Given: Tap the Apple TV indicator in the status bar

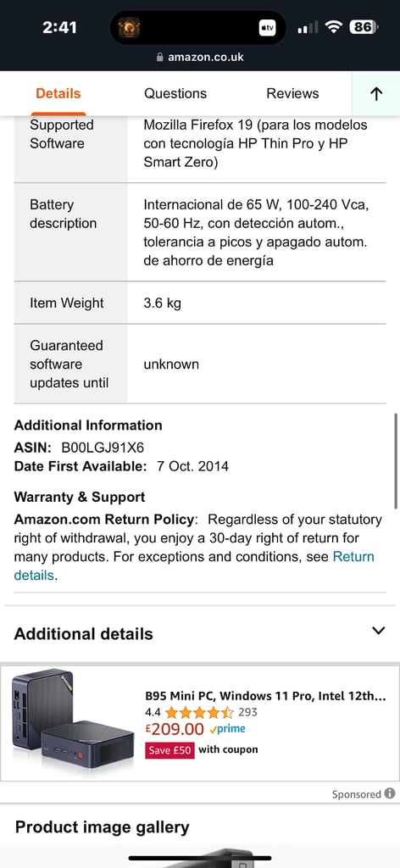Looking at the screenshot, I should click(x=267, y=27).
